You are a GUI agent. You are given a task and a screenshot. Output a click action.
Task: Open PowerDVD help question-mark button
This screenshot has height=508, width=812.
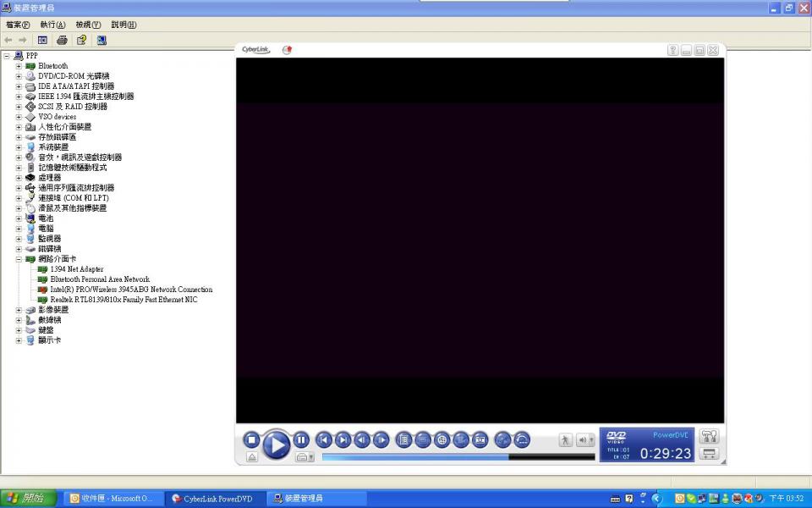tap(672, 50)
